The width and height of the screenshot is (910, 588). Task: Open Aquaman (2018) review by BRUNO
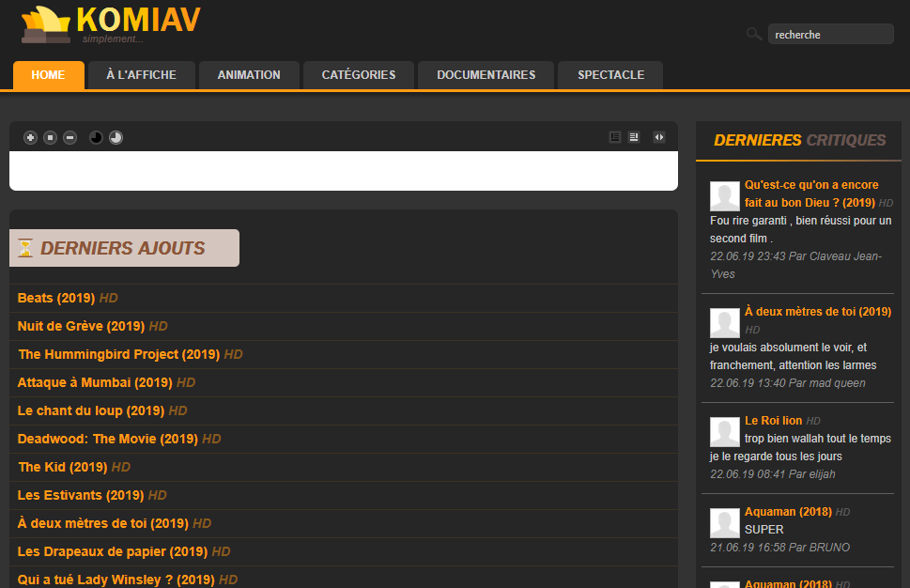pyautogui.click(x=788, y=511)
